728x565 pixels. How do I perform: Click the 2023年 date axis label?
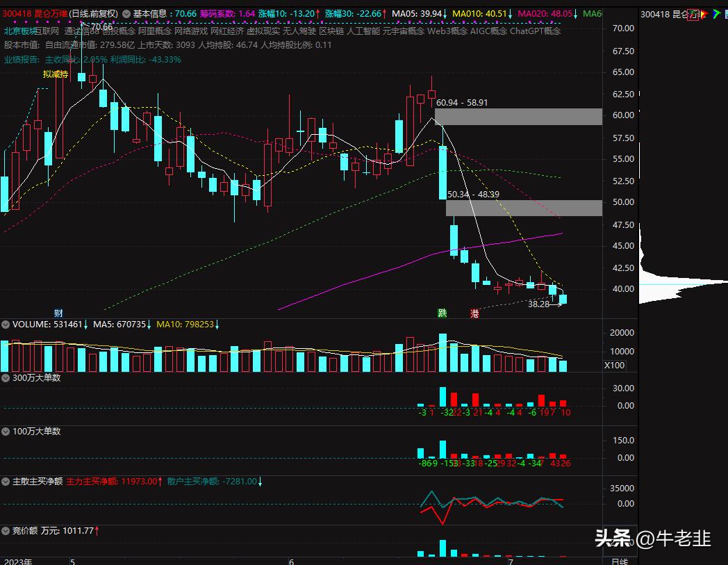click(x=18, y=562)
